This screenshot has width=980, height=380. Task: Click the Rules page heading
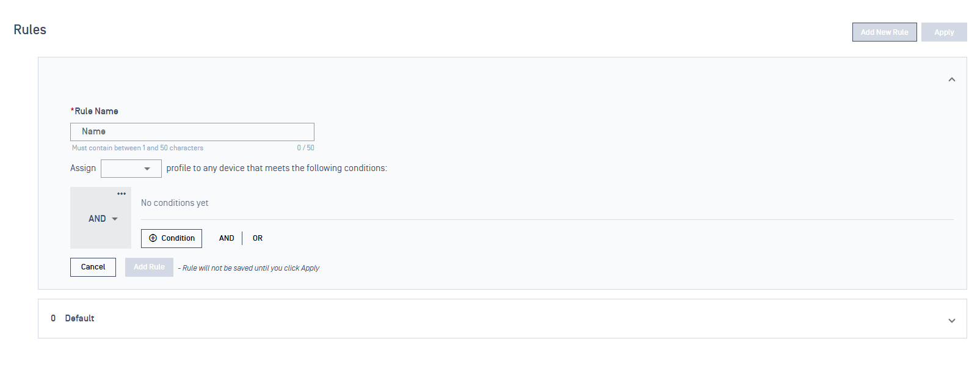coord(30,30)
